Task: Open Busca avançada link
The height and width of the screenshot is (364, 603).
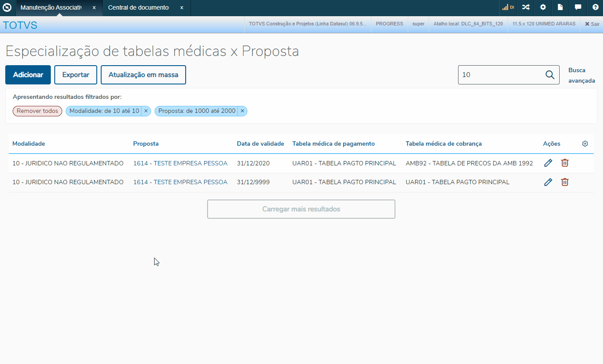Action: (x=582, y=75)
